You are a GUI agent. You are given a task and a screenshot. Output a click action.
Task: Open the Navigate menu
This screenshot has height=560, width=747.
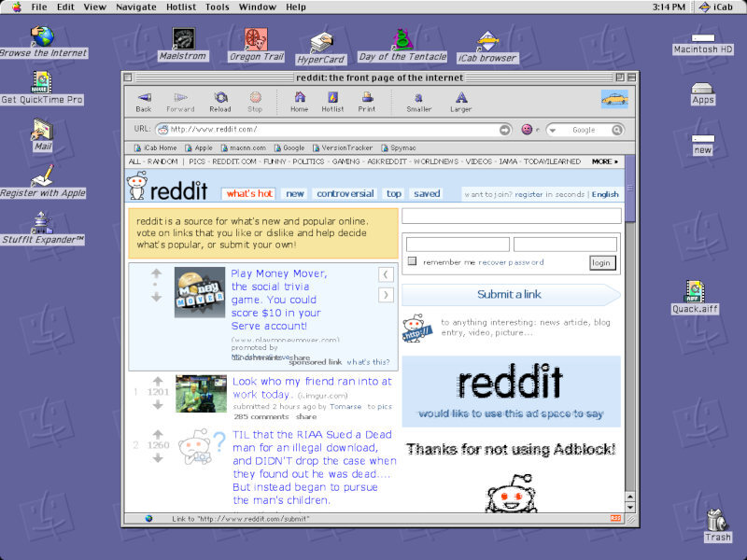(135, 7)
